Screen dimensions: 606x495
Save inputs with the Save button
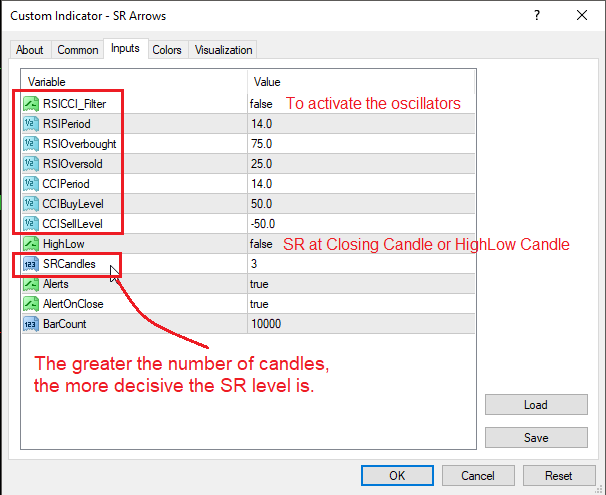click(x=536, y=437)
